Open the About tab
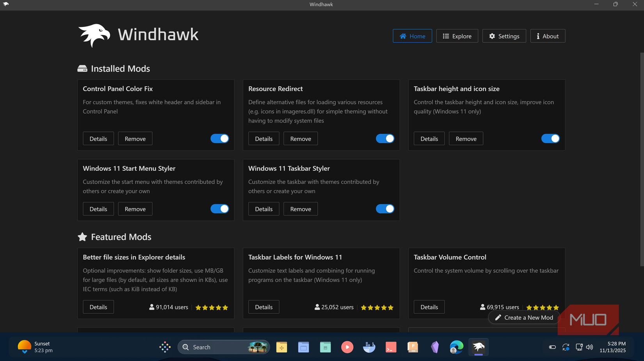The height and width of the screenshot is (361, 644). [x=548, y=36]
